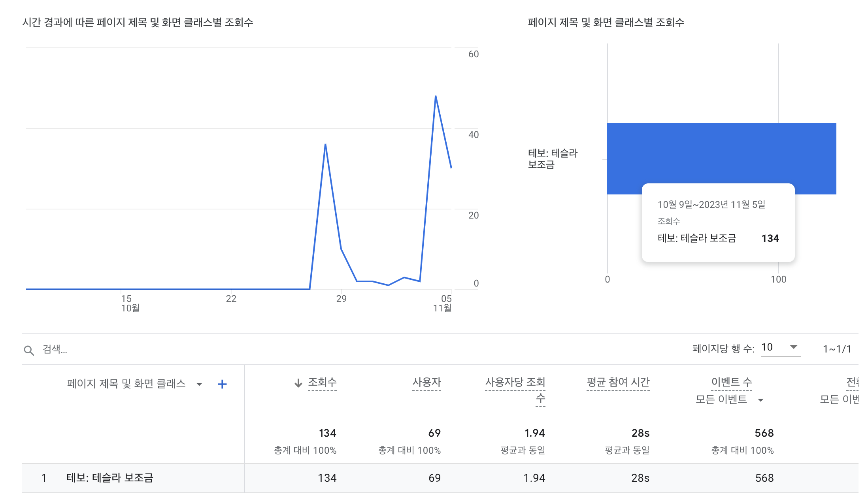Select the 테보: 테슬라 보조금 table row
This screenshot has height=494, width=868.
click(x=110, y=478)
